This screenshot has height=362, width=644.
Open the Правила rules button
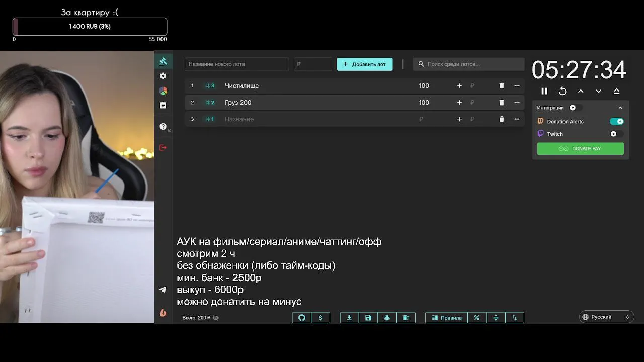click(447, 318)
